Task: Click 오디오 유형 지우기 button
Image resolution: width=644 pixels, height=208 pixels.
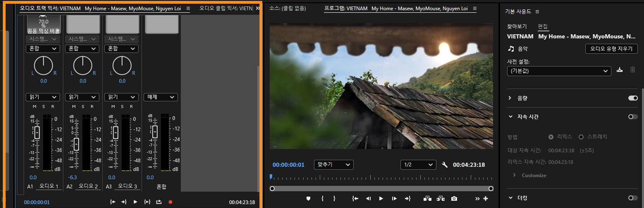Action: point(611,49)
